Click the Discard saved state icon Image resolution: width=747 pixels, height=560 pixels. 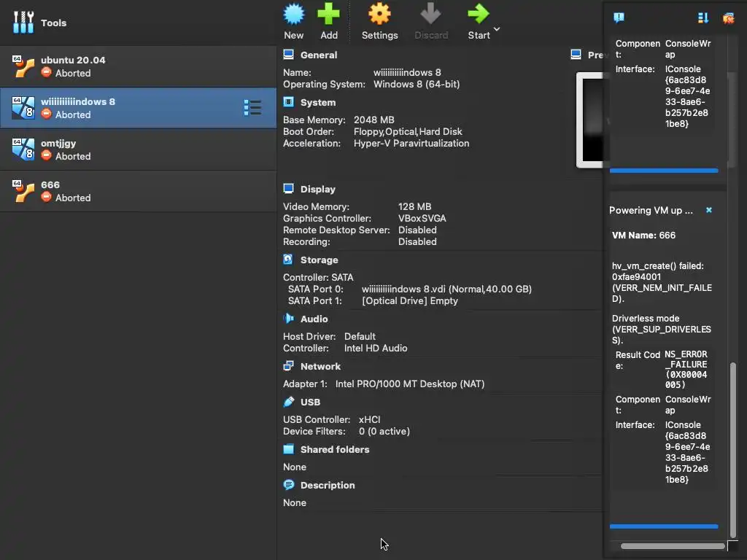[x=430, y=14]
